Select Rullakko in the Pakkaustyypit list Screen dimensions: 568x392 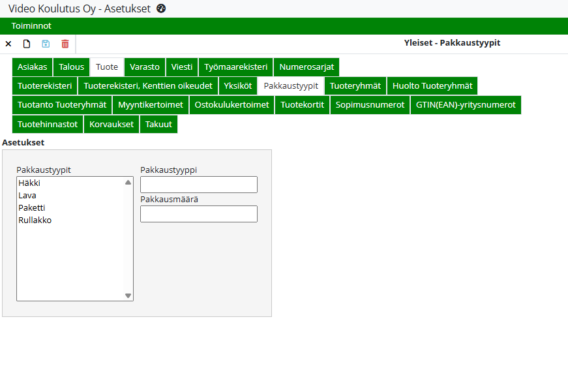click(x=35, y=220)
